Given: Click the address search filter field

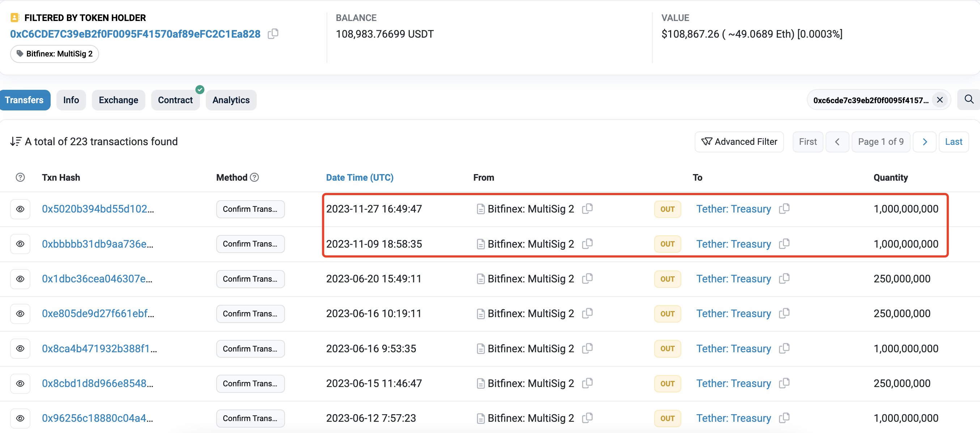Looking at the screenshot, I should point(870,100).
